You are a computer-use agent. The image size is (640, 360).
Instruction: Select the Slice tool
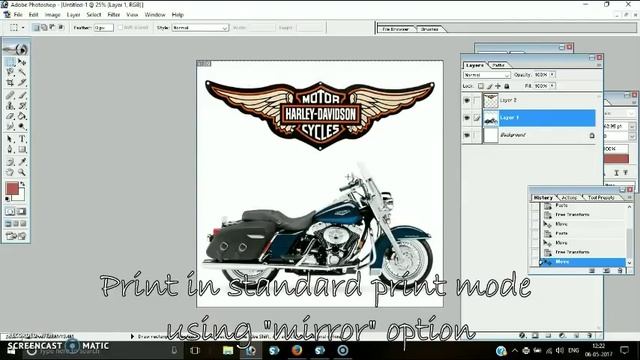[x=22, y=82]
